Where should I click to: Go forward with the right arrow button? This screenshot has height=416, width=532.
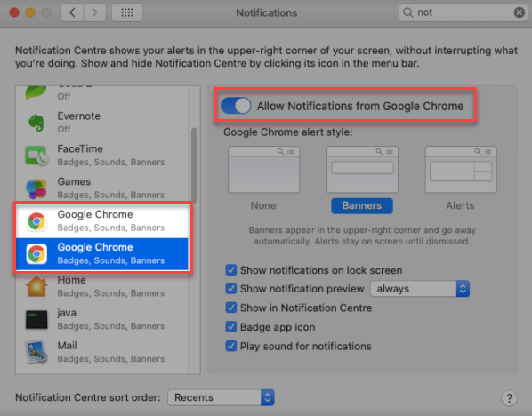(x=94, y=12)
